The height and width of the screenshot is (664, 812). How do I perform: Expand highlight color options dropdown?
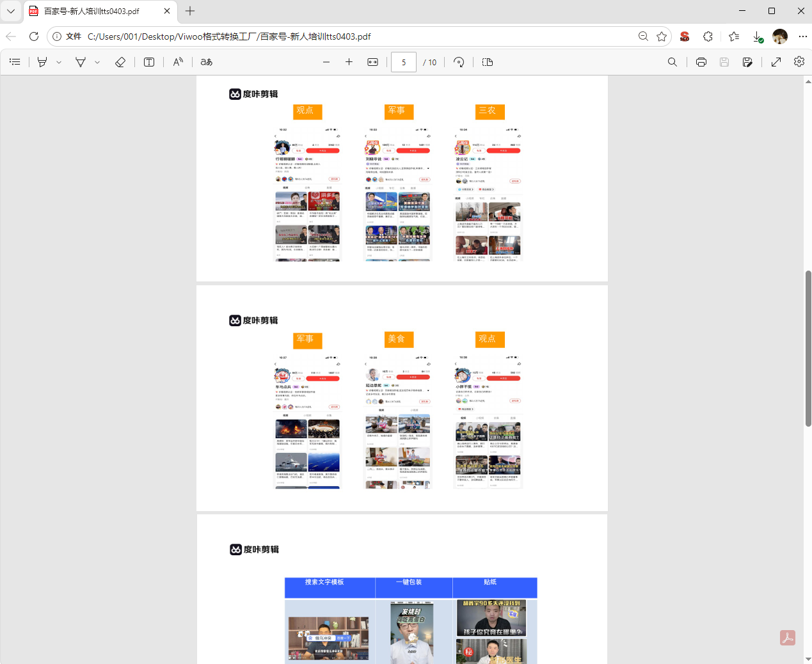click(59, 62)
